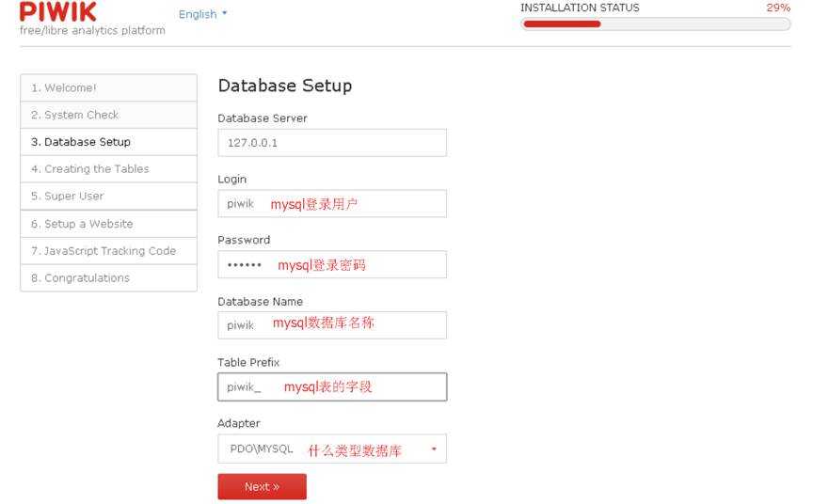Click the Next » button
Screen dimensions: 813x504
pyautogui.click(x=262, y=487)
